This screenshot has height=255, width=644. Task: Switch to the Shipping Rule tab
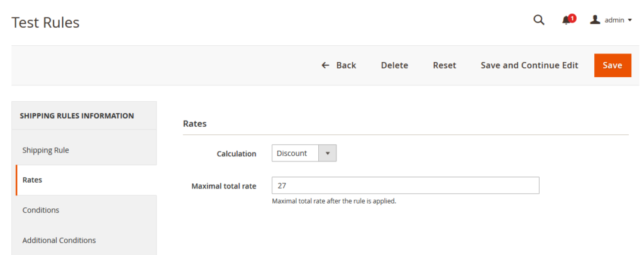pos(46,150)
